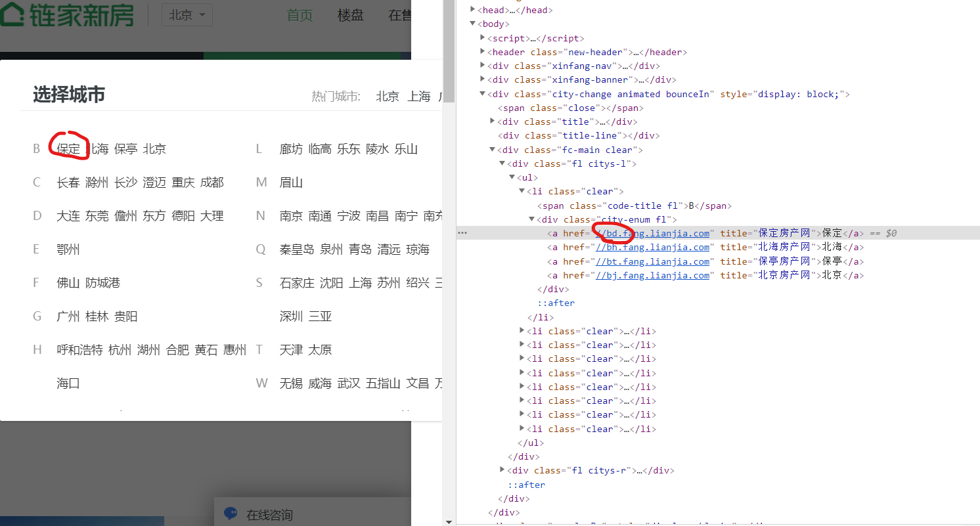Select city 天津 under letter T
The image size is (980, 526).
[291, 350]
